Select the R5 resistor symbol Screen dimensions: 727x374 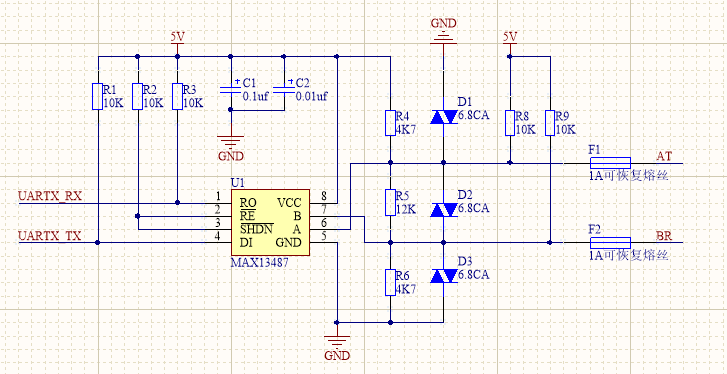coord(390,203)
